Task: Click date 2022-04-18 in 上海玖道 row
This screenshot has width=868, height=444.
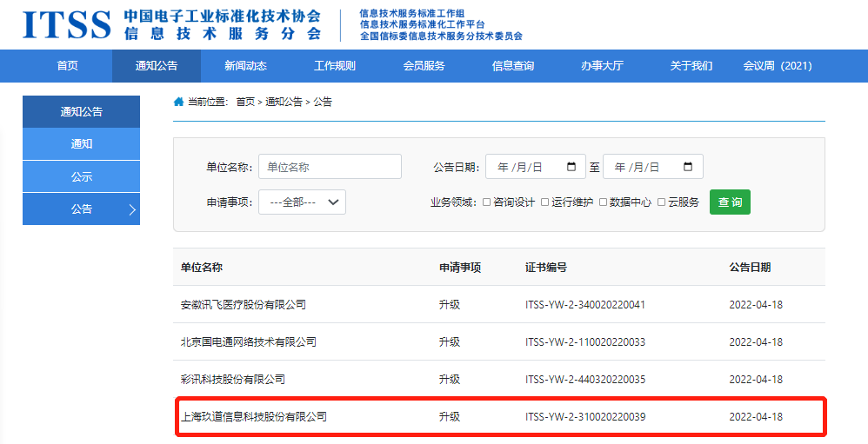Action: tap(756, 416)
